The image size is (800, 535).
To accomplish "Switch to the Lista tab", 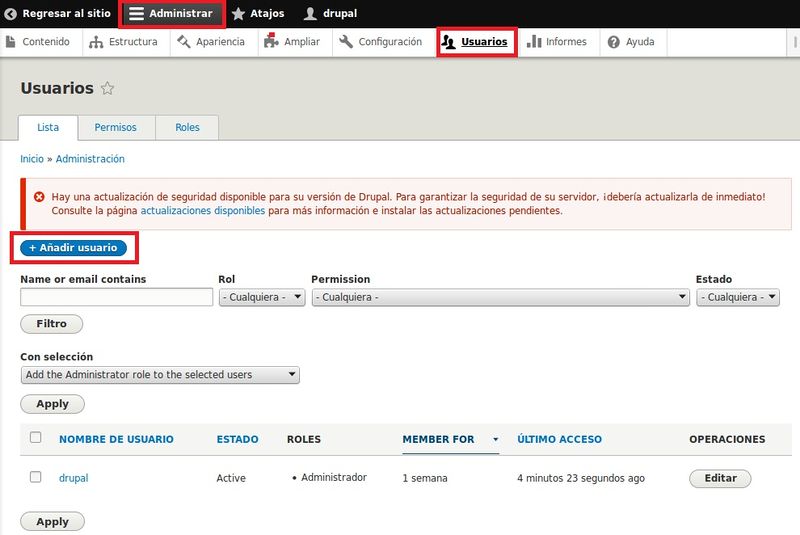I will tap(48, 128).
